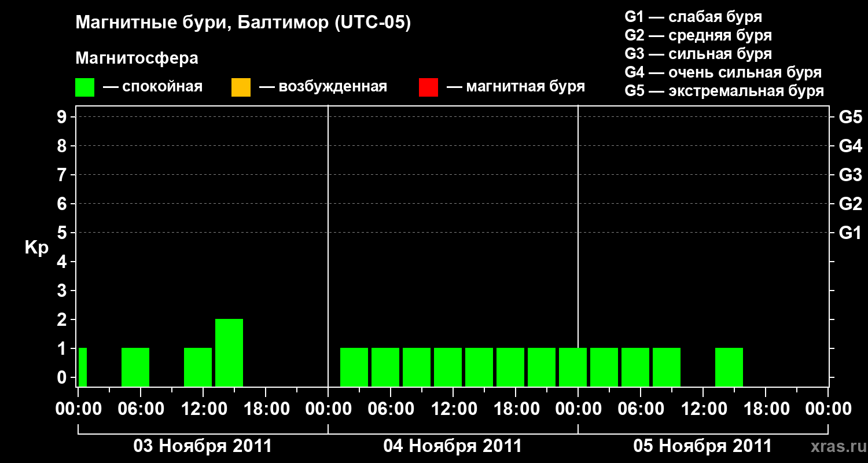The width and height of the screenshot is (868, 463).
Task: Click the — возбужденная legend label
Action: pos(323,87)
